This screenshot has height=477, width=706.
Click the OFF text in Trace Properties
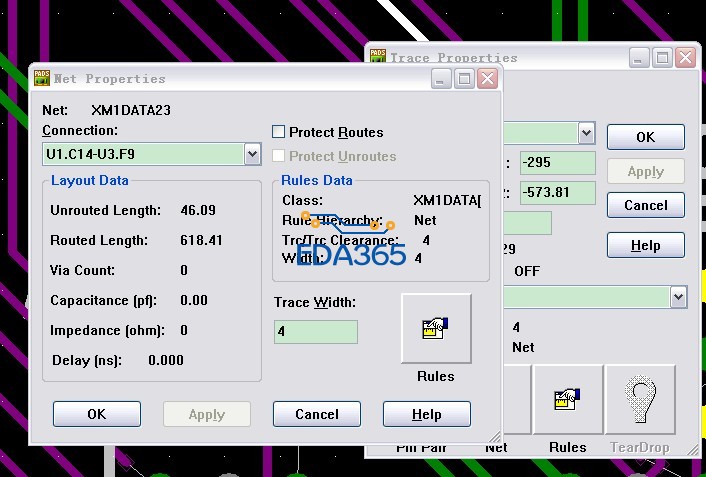[527, 271]
